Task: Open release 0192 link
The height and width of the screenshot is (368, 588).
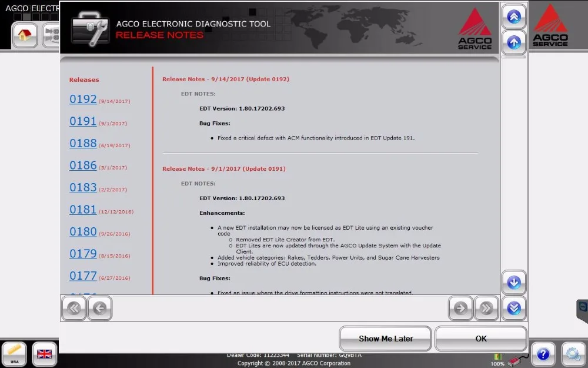Action: tap(83, 99)
